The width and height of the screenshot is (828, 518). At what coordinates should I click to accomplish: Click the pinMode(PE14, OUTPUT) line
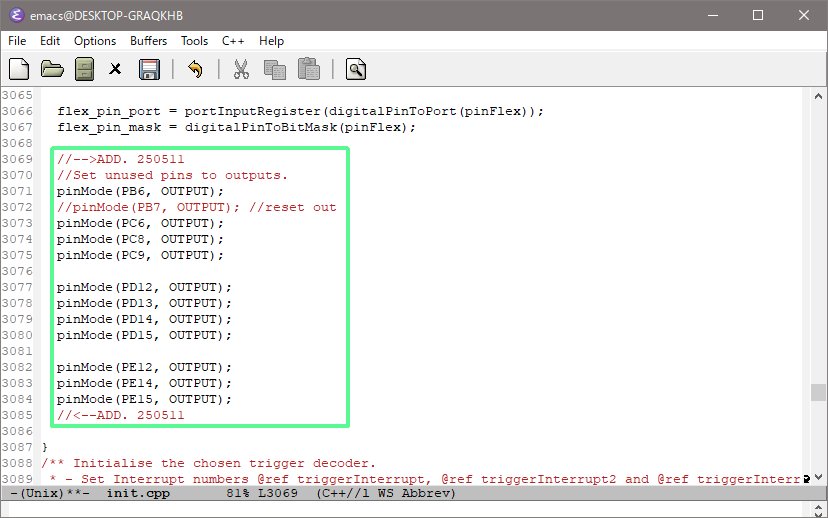pyautogui.click(x=144, y=383)
